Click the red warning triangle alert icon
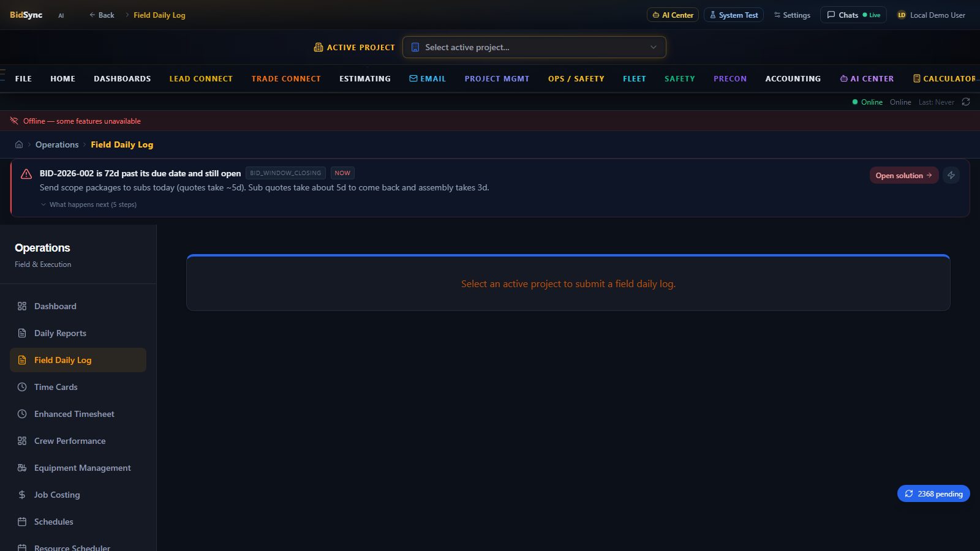 click(26, 174)
